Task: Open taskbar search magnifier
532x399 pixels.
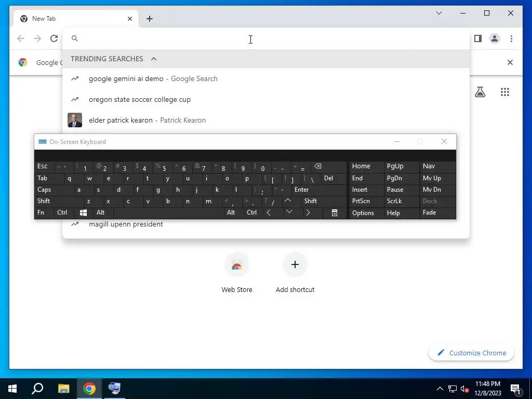Action: (37, 389)
